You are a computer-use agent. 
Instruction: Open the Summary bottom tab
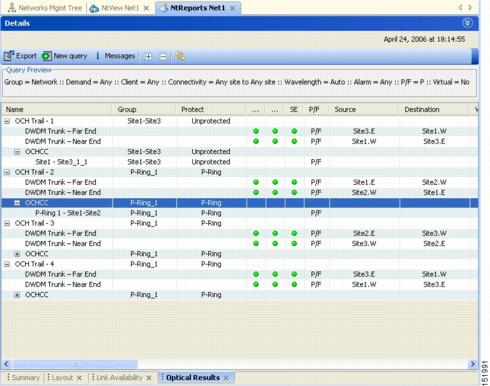click(x=23, y=378)
